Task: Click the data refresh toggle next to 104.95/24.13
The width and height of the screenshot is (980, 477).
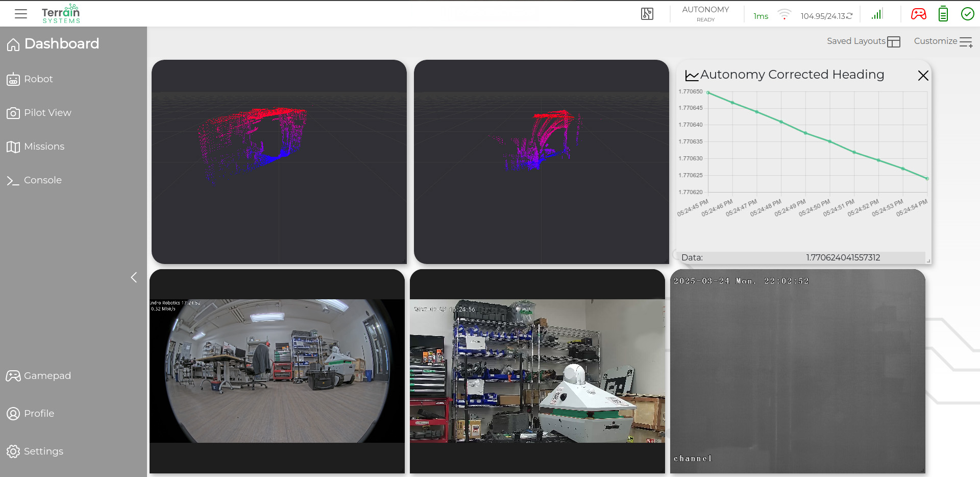Action: 849,15
